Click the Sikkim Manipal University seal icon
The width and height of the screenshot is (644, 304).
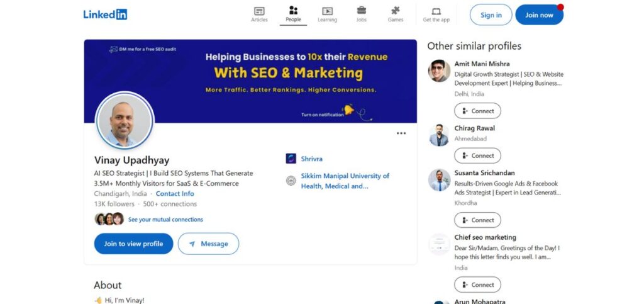pyautogui.click(x=291, y=181)
